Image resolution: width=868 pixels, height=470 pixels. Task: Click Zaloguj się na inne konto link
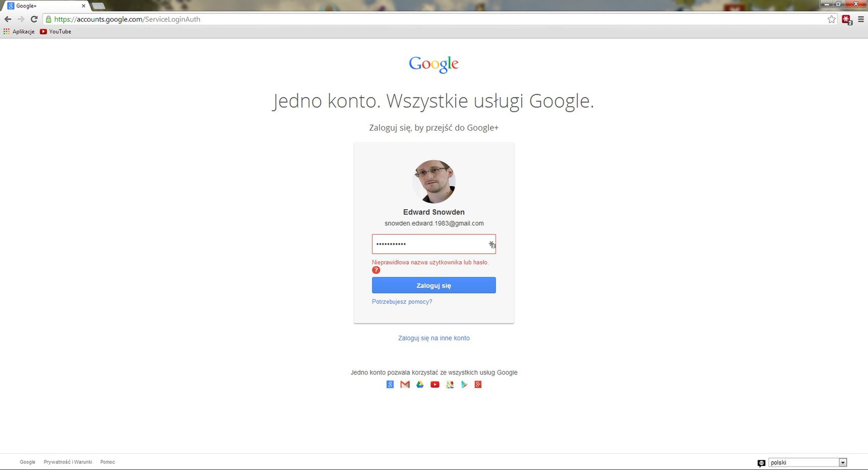pyautogui.click(x=434, y=338)
